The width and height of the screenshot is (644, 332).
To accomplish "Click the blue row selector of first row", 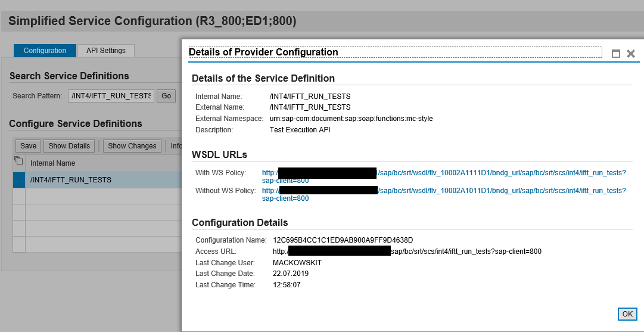I will click(19, 180).
